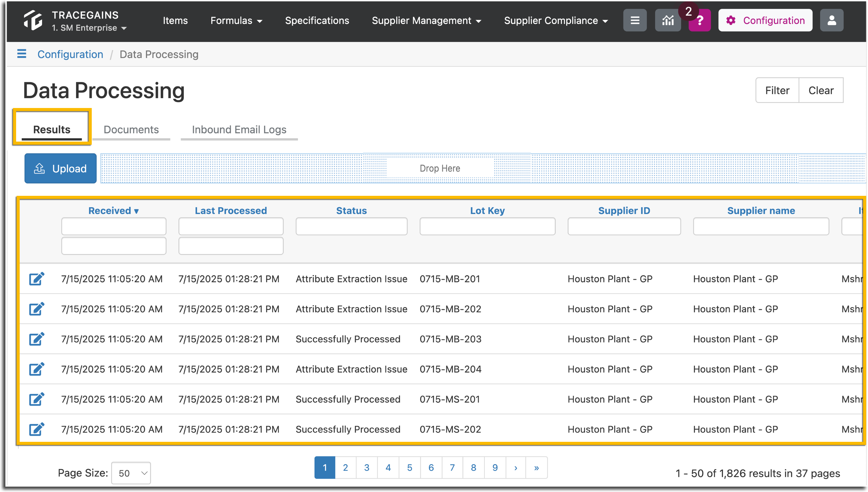The height and width of the screenshot is (492, 868).
Task: Click the notification badge showing 2
Action: [688, 11]
